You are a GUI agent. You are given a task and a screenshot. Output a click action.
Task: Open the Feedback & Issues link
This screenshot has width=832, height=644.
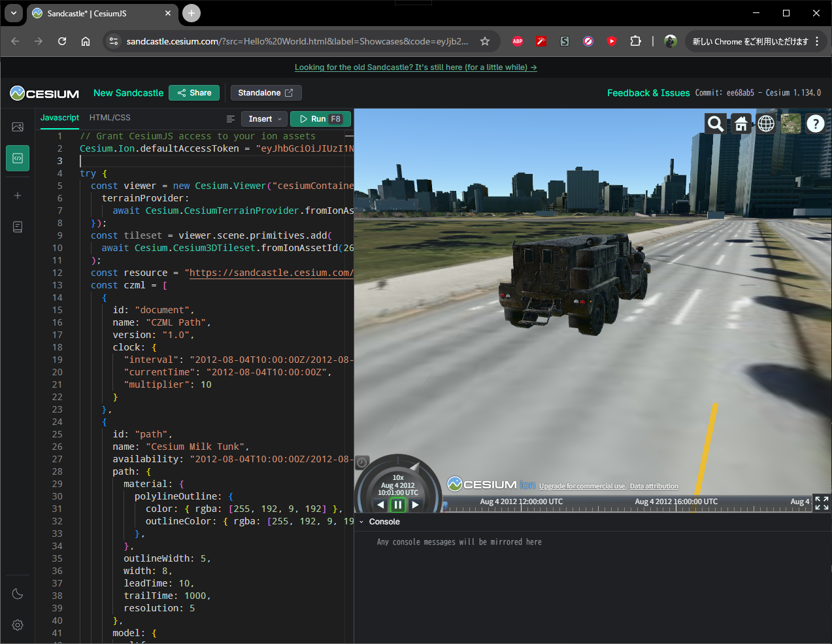(648, 93)
